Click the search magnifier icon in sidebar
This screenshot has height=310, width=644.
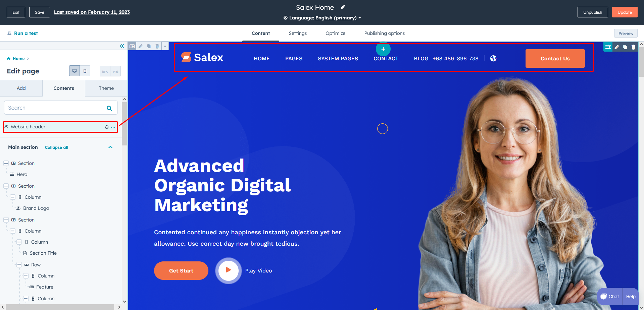[x=109, y=108]
